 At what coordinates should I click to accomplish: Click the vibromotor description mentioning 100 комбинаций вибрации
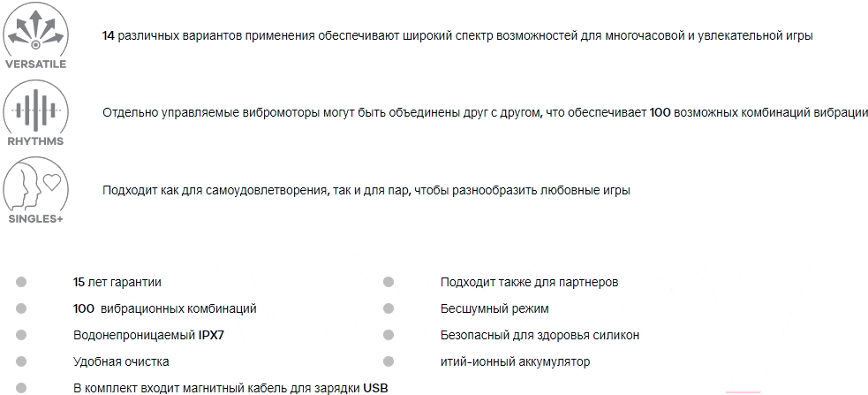[485, 113]
